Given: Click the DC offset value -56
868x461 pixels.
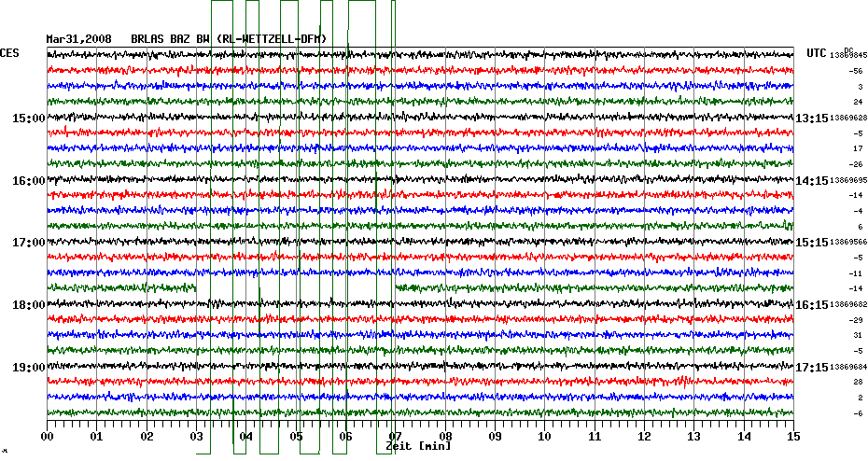Looking at the screenshot, I should (855, 71).
